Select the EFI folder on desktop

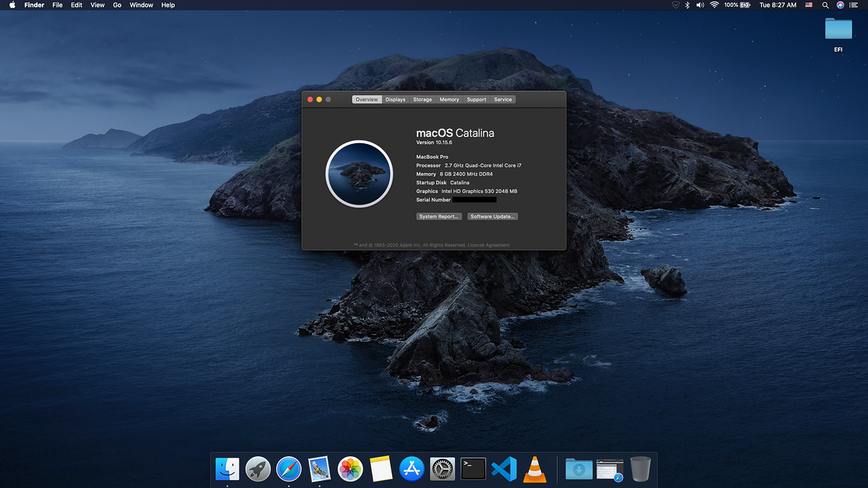(838, 34)
